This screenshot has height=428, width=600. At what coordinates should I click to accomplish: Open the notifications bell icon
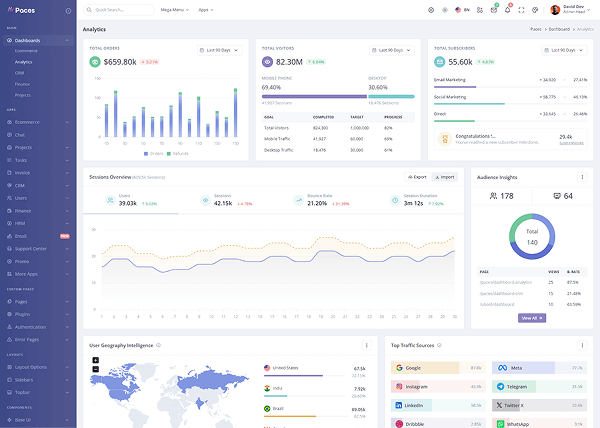[x=507, y=9]
